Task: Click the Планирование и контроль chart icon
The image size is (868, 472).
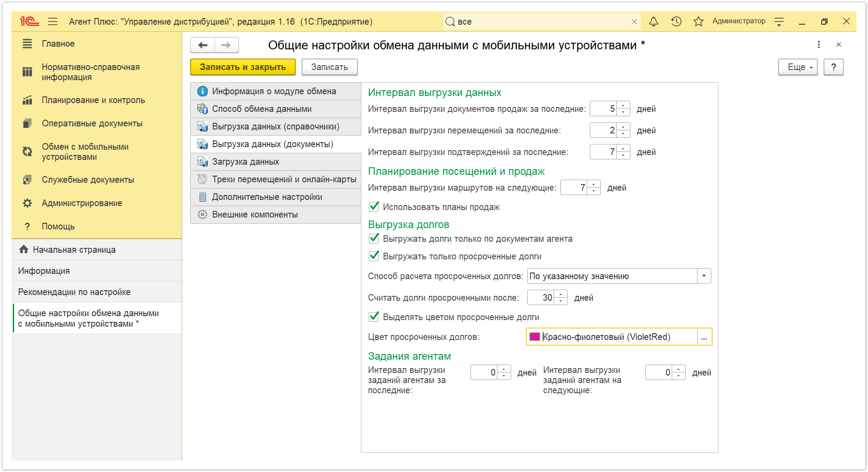Action: tap(27, 100)
